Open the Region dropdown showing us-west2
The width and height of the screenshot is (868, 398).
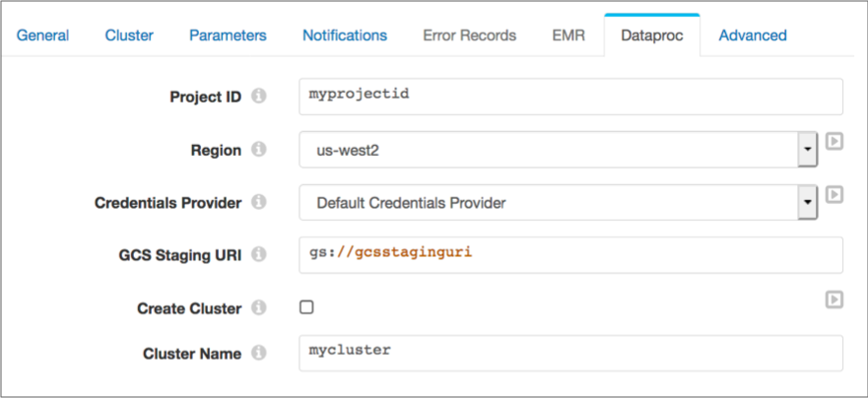pyautogui.click(x=559, y=150)
